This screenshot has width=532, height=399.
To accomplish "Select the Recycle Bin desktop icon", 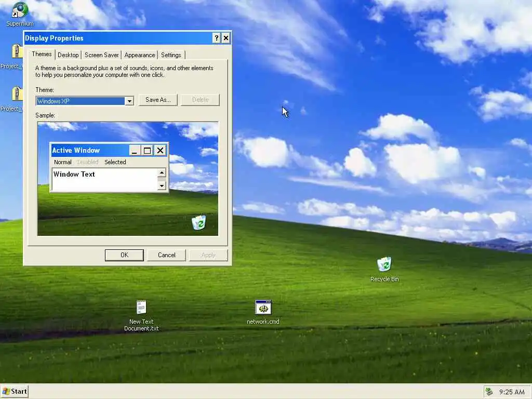I will point(384,270).
